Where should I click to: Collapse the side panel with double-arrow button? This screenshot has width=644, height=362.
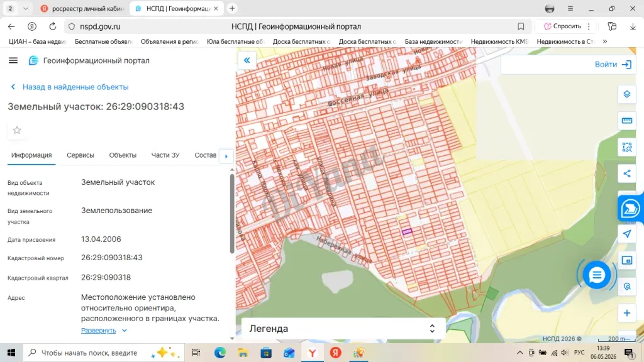coord(247,60)
